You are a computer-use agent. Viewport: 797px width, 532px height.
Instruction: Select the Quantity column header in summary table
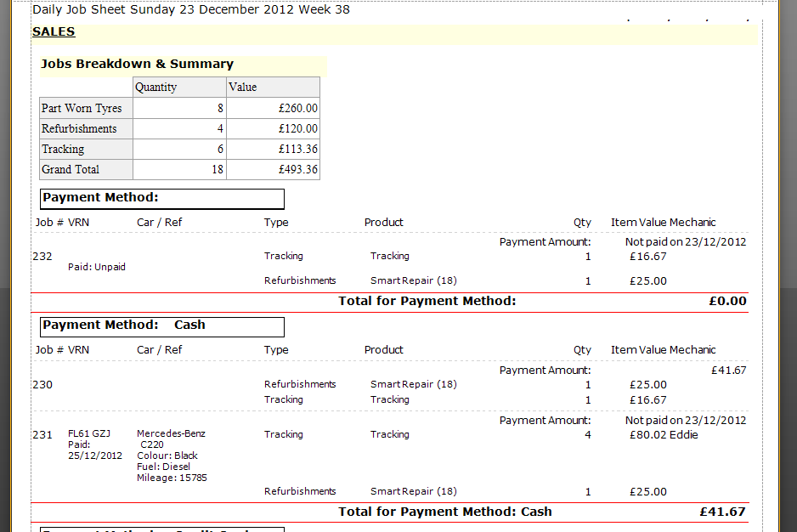pos(156,87)
